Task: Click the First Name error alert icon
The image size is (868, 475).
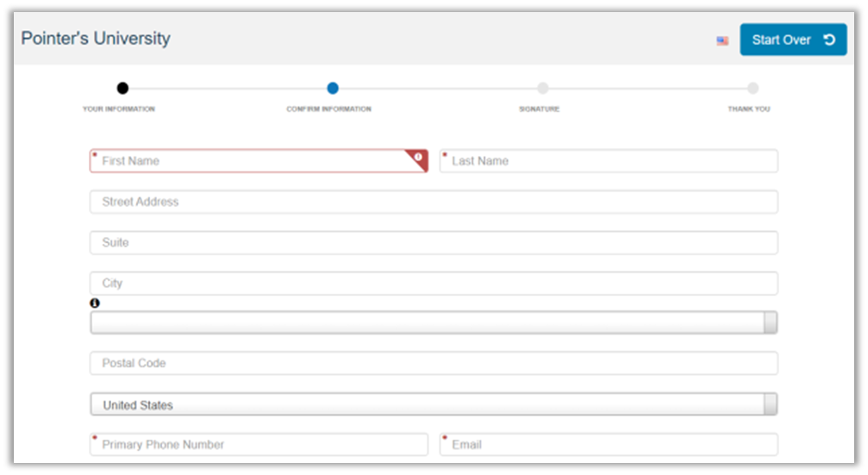Action: (x=418, y=157)
